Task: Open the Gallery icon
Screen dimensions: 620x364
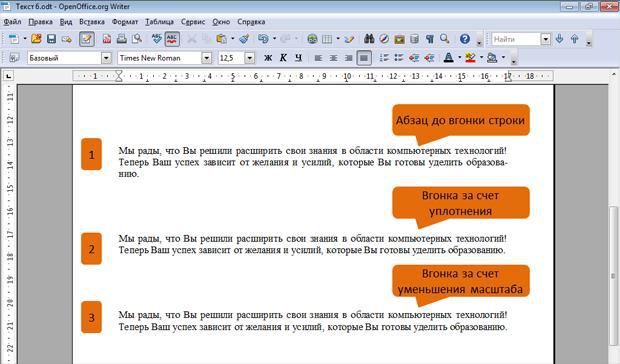Action: 399,39
